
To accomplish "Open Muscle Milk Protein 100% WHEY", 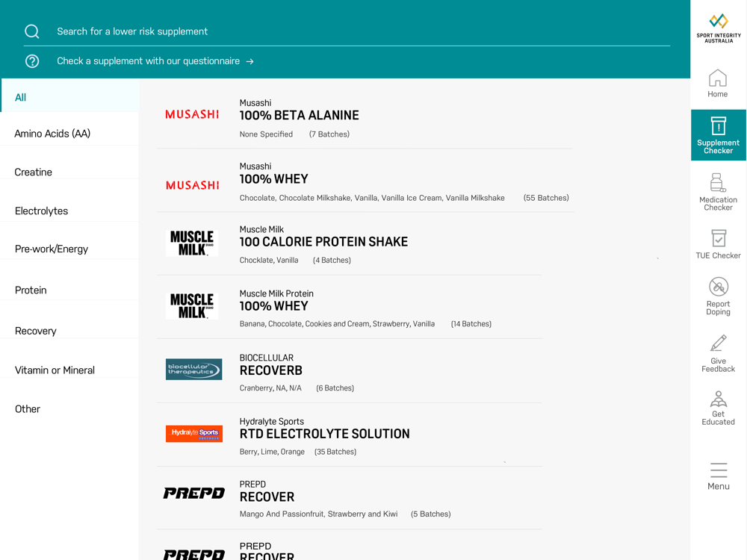I will click(274, 306).
